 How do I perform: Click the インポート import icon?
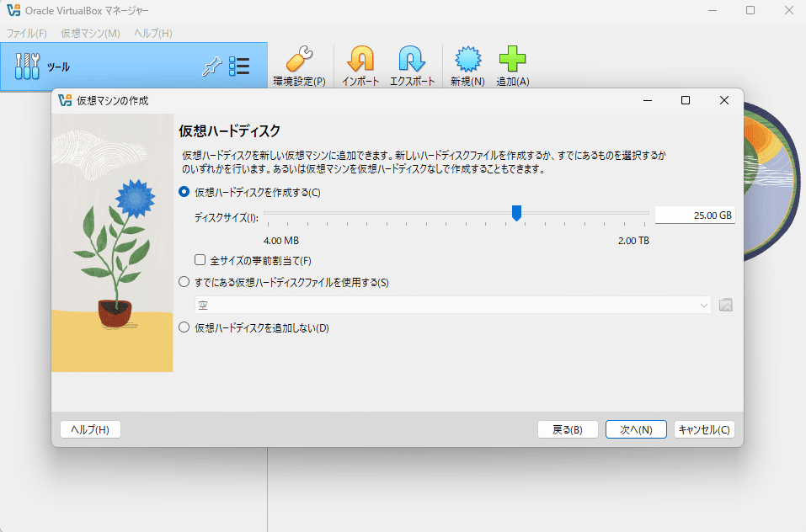[360, 66]
